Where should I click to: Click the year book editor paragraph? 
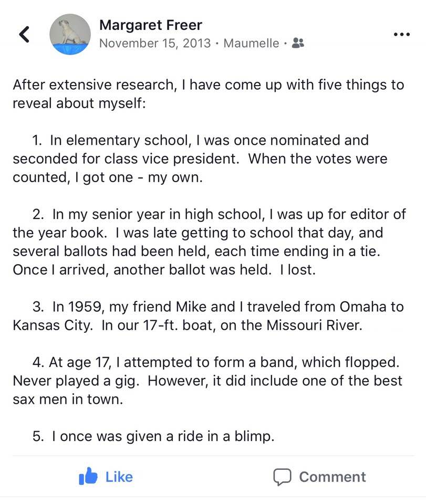(209, 242)
